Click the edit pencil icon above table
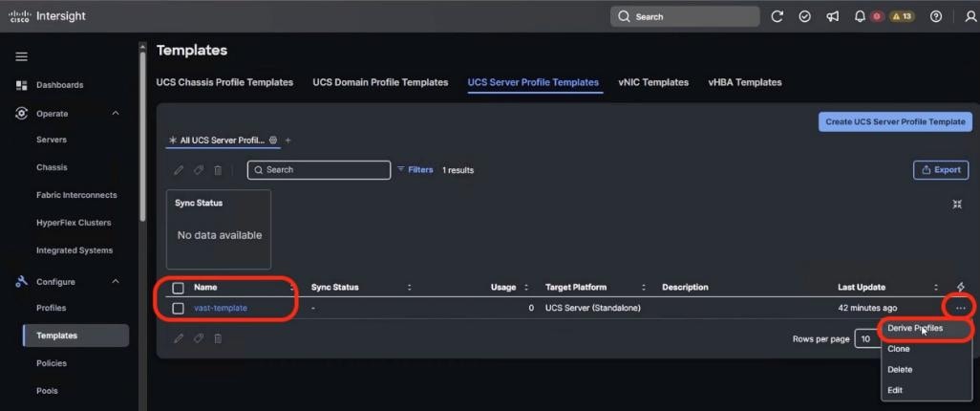980x411 pixels. pyautogui.click(x=179, y=169)
